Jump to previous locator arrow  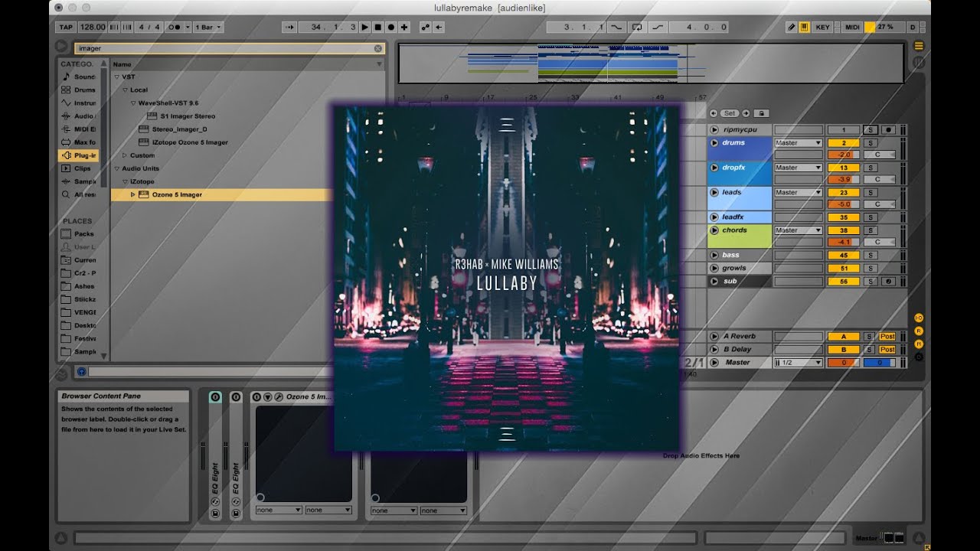tap(714, 113)
